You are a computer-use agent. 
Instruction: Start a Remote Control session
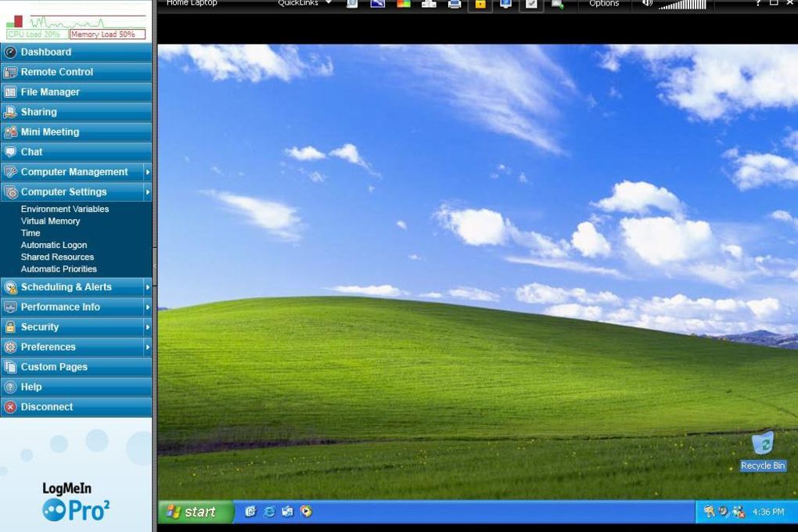[x=77, y=72]
